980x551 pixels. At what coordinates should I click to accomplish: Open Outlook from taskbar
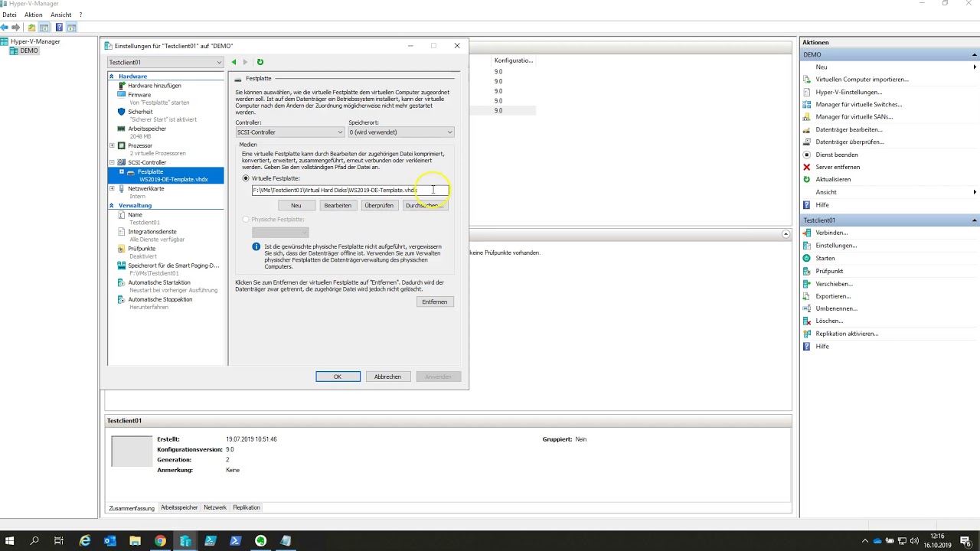point(109,540)
